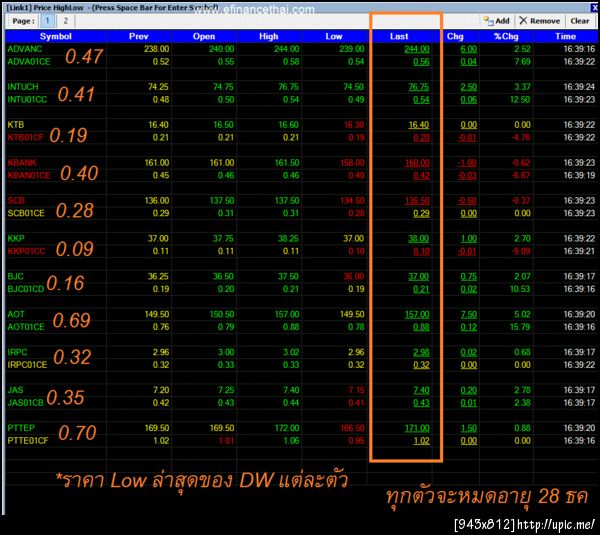Click the Add button

[x=496, y=21]
